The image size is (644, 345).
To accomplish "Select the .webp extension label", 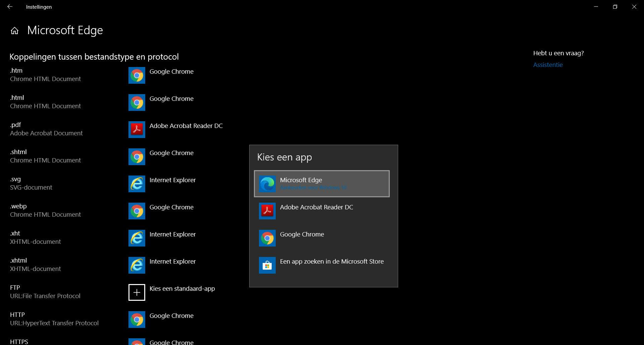I will pos(18,206).
